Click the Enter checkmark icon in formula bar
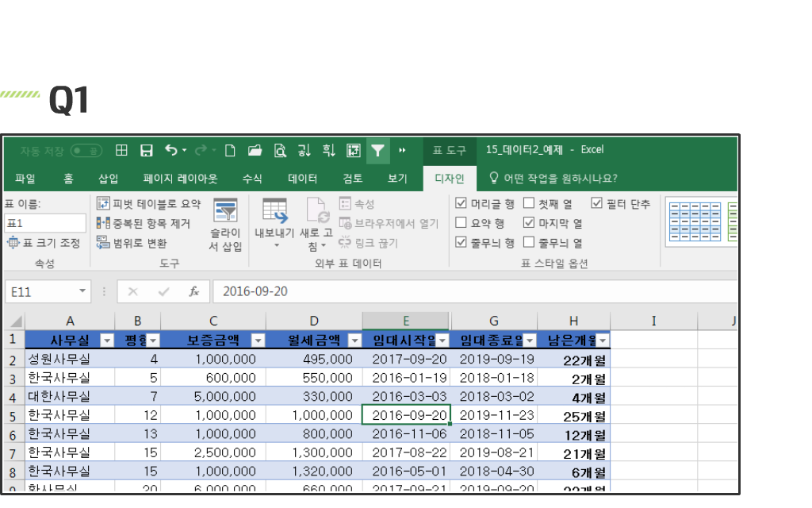Screen dimensions: 812x508 pyautogui.click(x=163, y=291)
